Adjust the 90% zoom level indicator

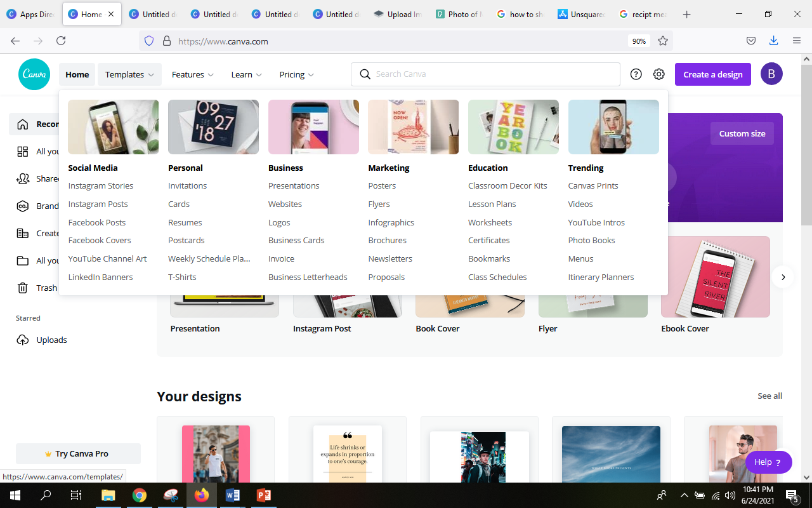tap(639, 41)
